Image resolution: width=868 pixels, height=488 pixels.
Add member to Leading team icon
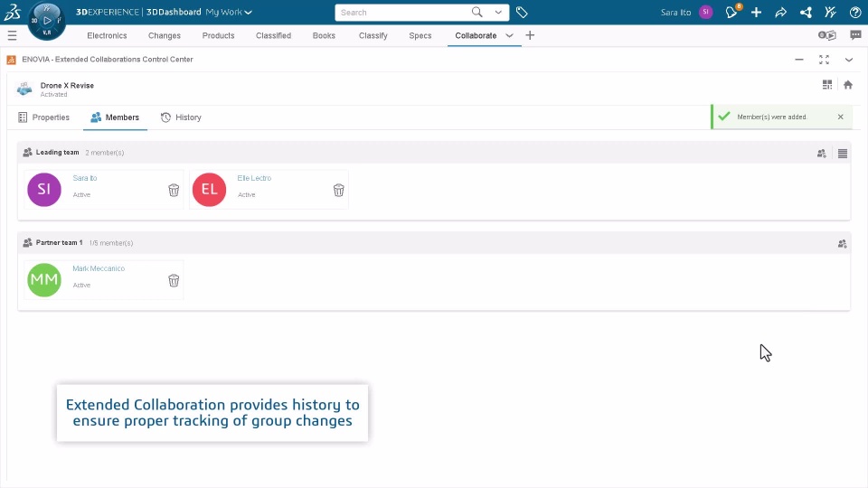[822, 154]
